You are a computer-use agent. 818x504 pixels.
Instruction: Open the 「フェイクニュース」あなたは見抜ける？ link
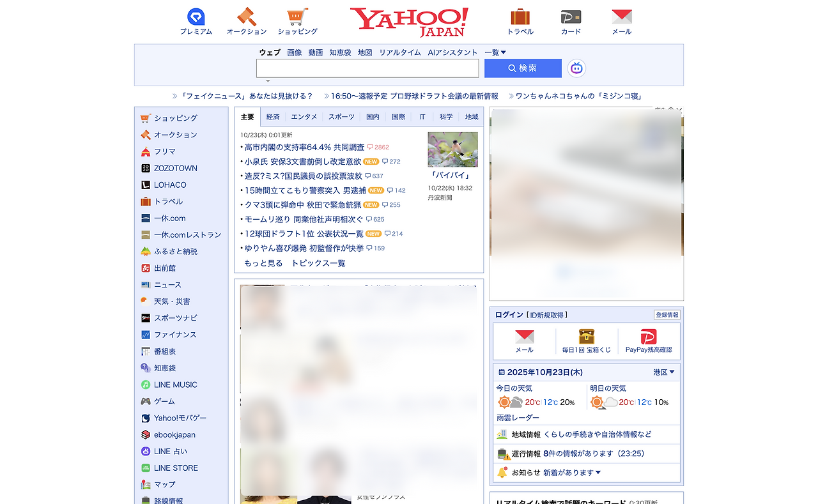tap(246, 96)
